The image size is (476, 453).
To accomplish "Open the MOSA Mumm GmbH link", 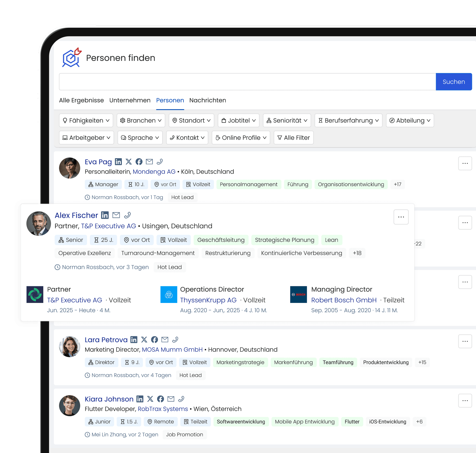I will pos(172,349).
